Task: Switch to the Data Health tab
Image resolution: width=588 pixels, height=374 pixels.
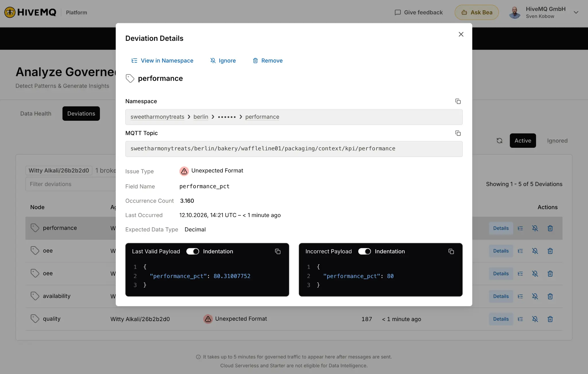Action: tap(36, 114)
